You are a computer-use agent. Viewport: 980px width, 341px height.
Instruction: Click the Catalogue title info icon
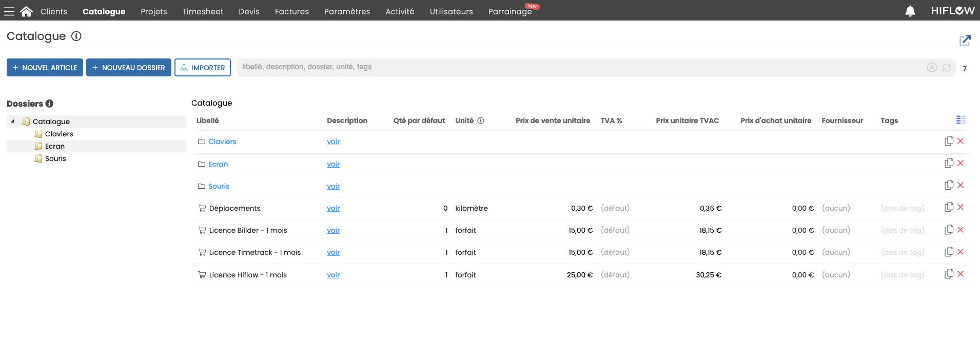[76, 36]
